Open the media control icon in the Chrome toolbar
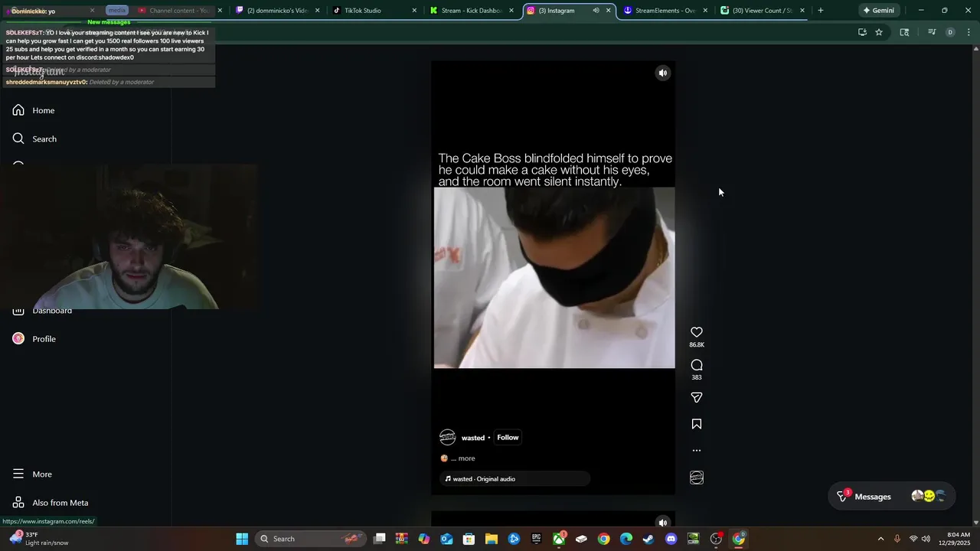 coord(932,32)
